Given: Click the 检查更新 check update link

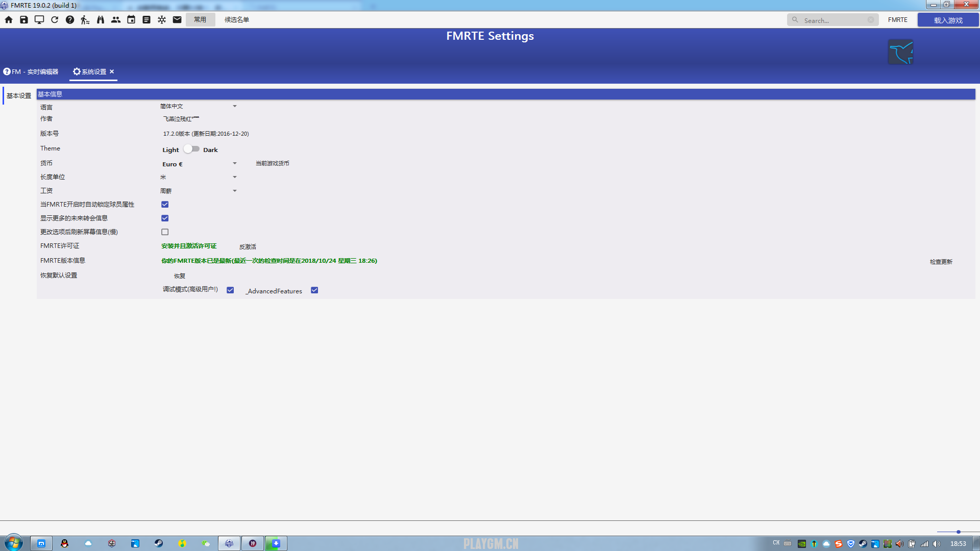Looking at the screenshot, I should point(941,261).
